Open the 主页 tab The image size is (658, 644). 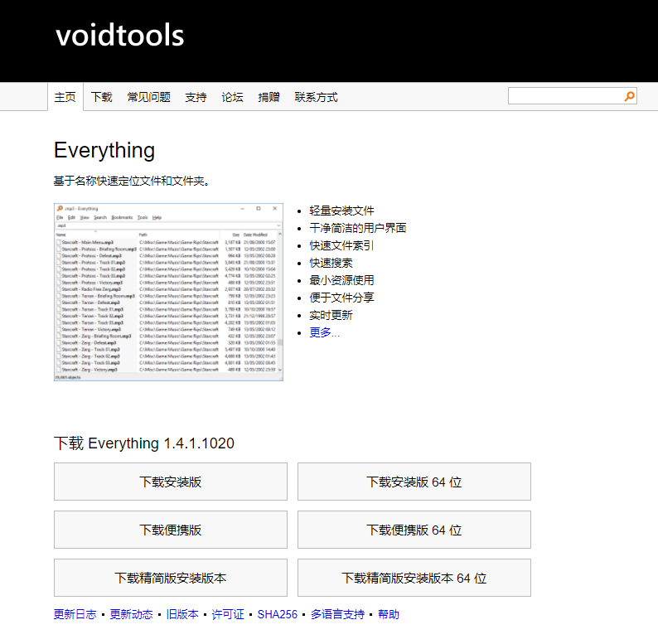[65, 97]
